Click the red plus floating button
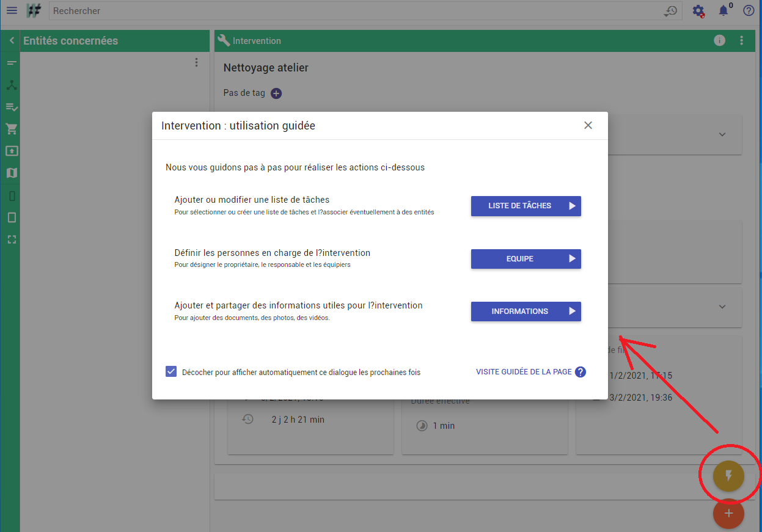This screenshot has height=532, width=762. point(728,514)
